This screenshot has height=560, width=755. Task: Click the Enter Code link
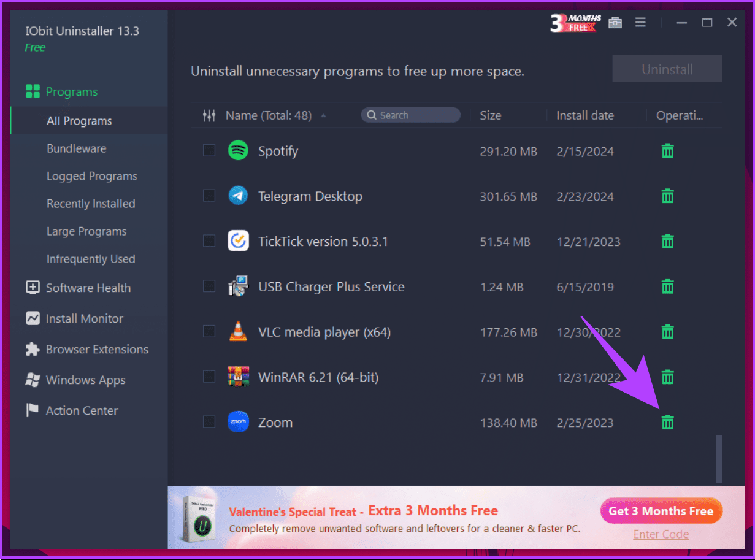(661, 534)
